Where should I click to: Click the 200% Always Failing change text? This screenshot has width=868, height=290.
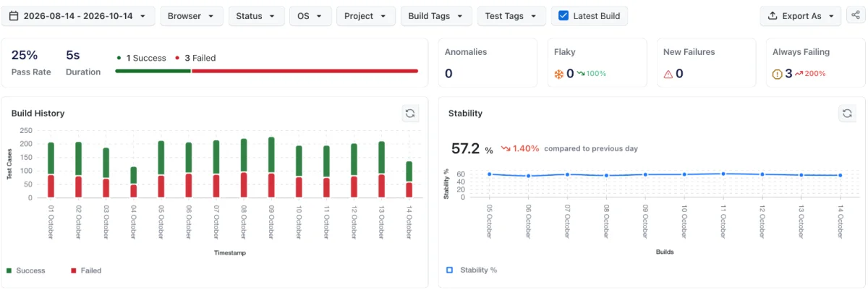pyautogui.click(x=815, y=74)
